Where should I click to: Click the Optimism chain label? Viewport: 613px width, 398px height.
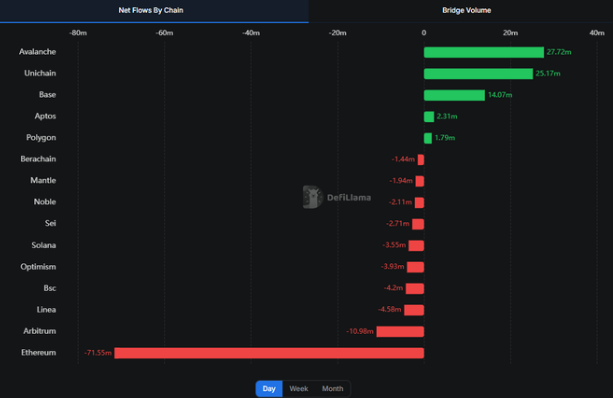(38, 267)
